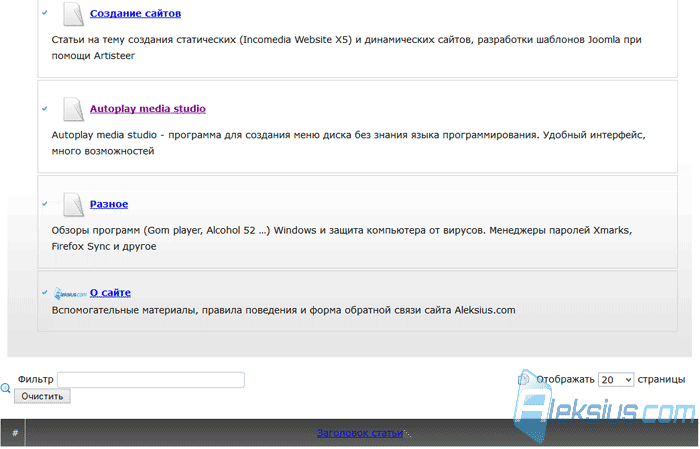Click the checkmark next to Создание сайтов
The width and height of the screenshot is (700, 449).
45,12
